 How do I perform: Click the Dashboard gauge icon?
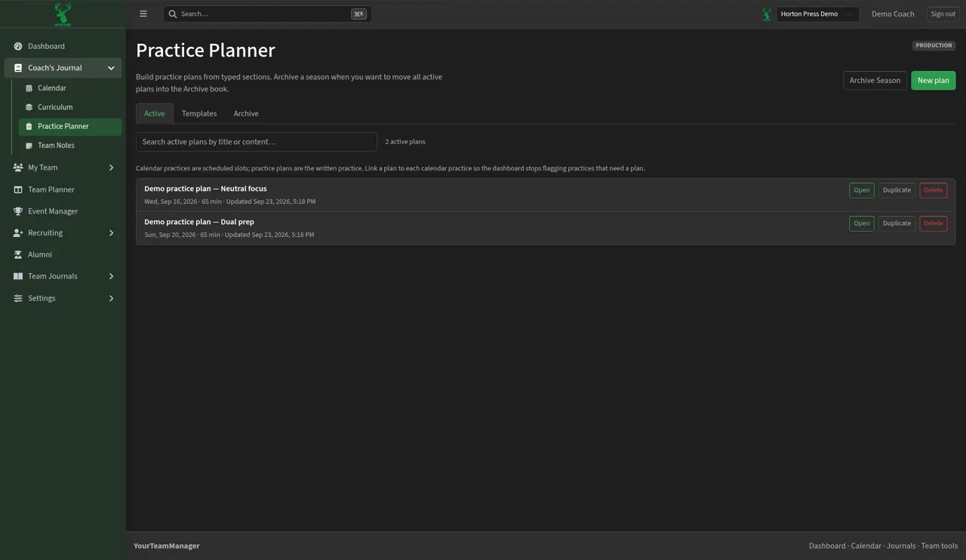point(18,46)
